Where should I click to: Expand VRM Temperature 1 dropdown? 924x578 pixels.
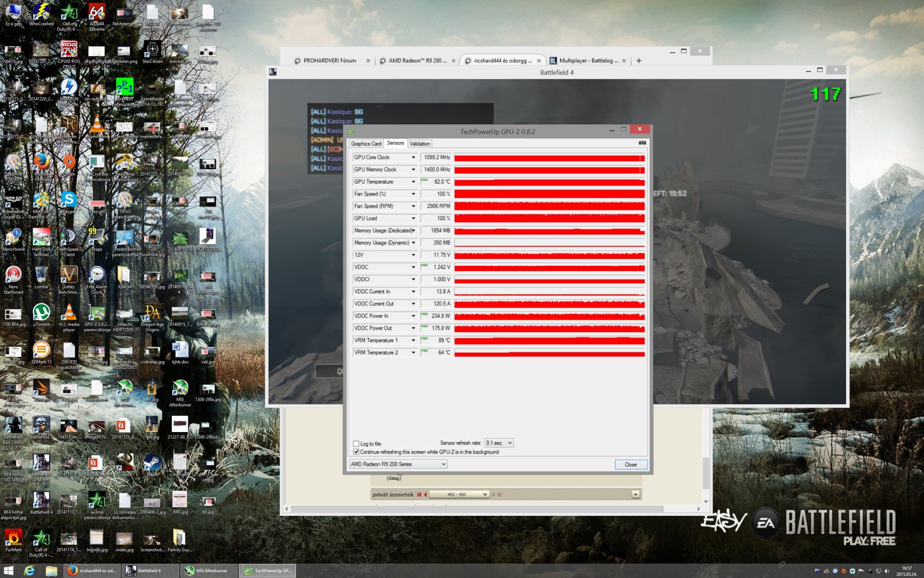(413, 341)
